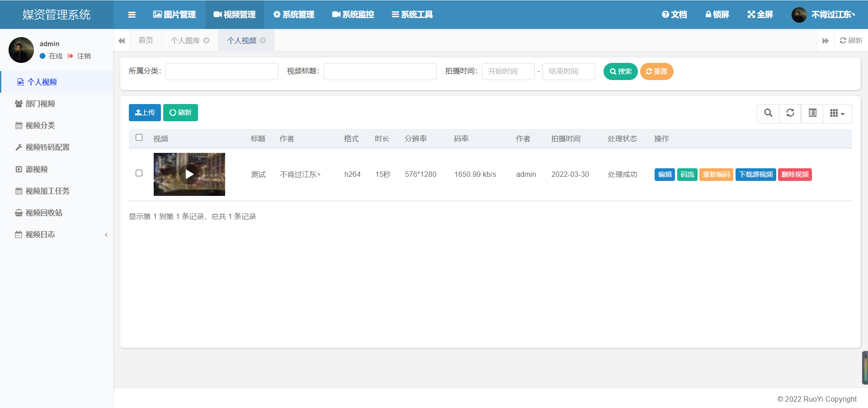Click the 处理状态 column header
The height and width of the screenshot is (408, 868).
(x=622, y=139)
